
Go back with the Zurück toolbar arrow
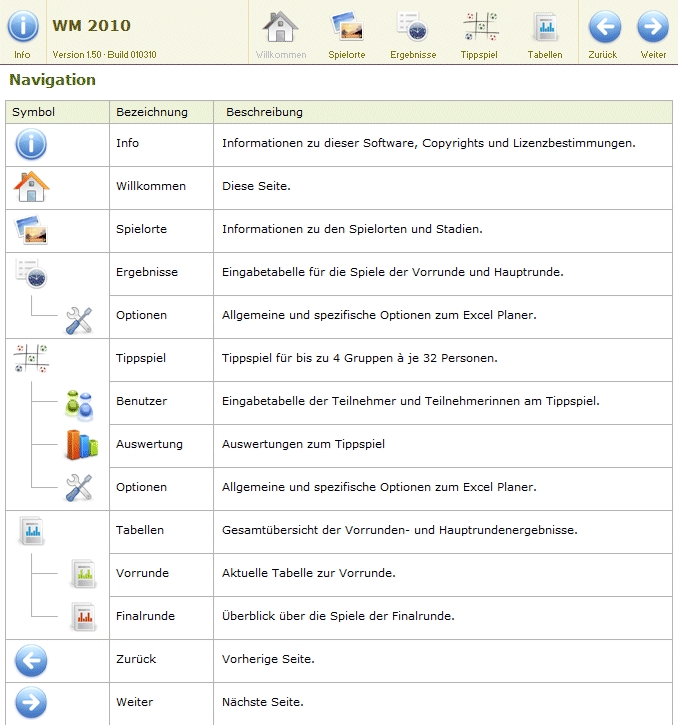click(x=603, y=27)
